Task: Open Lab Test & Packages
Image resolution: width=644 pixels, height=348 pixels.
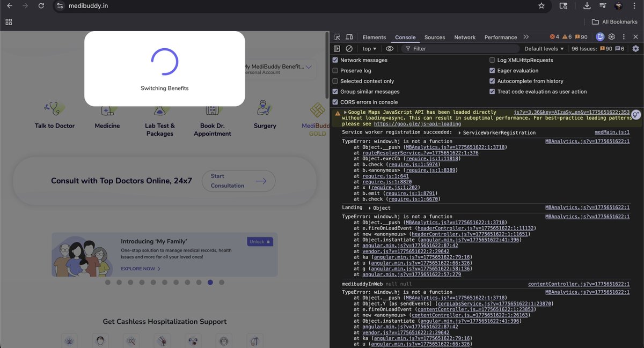Action: coord(160,118)
